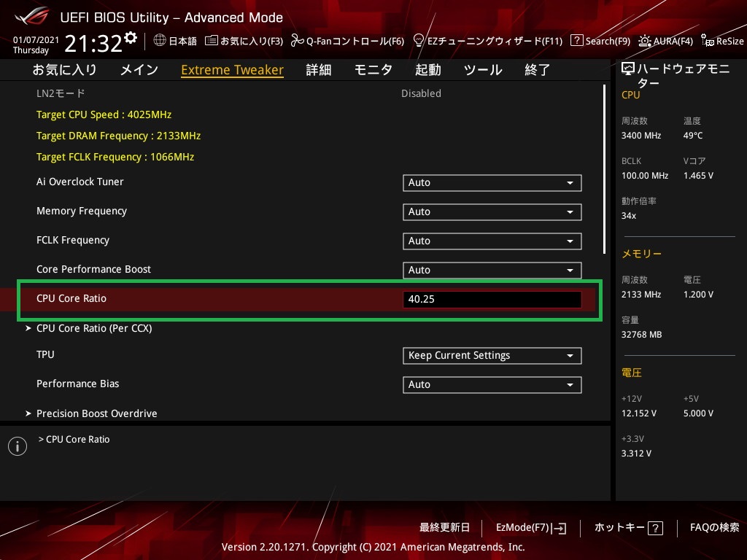This screenshot has width=747, height=560.
Task: Click the 5.000 V reading
Action: pyautogui.click(x=698, y=413)
